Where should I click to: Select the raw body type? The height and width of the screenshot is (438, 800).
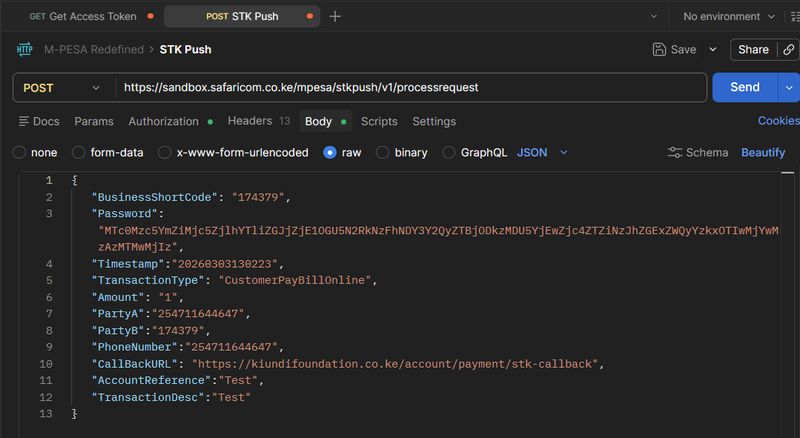pos(330,153)
